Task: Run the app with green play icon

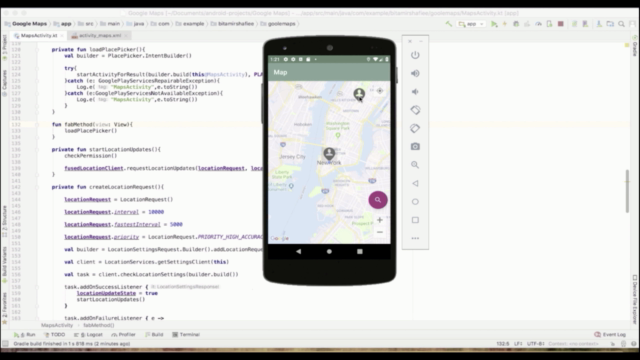Action: point(494,24)
